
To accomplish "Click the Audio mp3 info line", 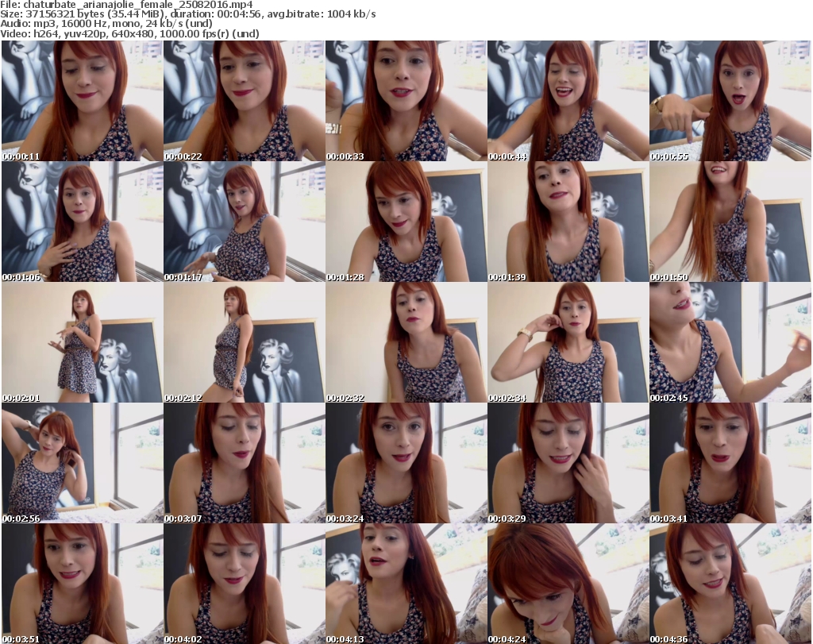I will (106, 24).
